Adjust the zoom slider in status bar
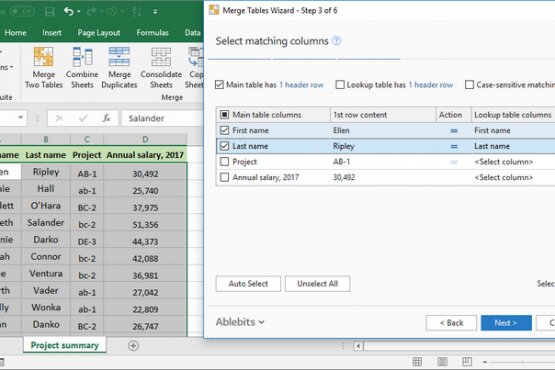Image resolution: width=555 pixels, height=370 pixels. (522, 362)
